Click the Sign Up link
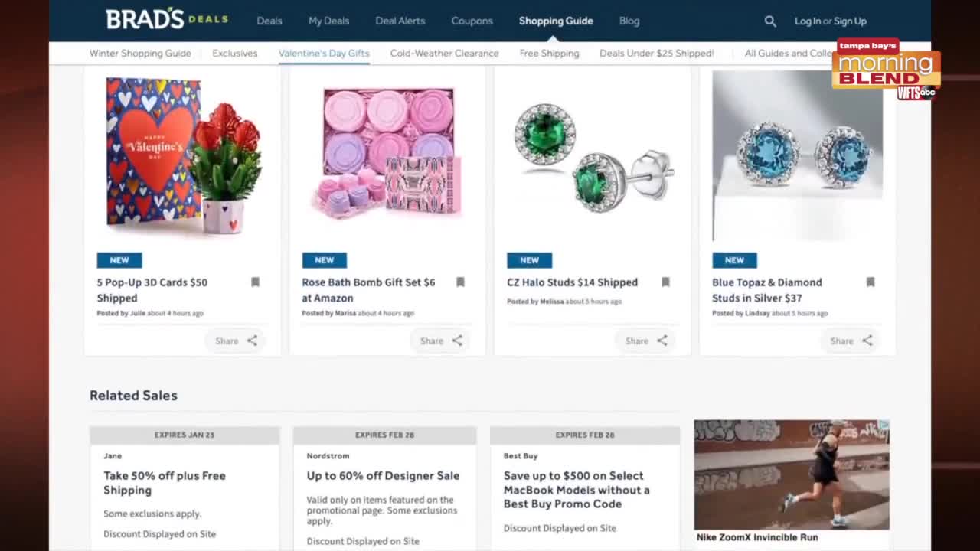 point(851,21)
